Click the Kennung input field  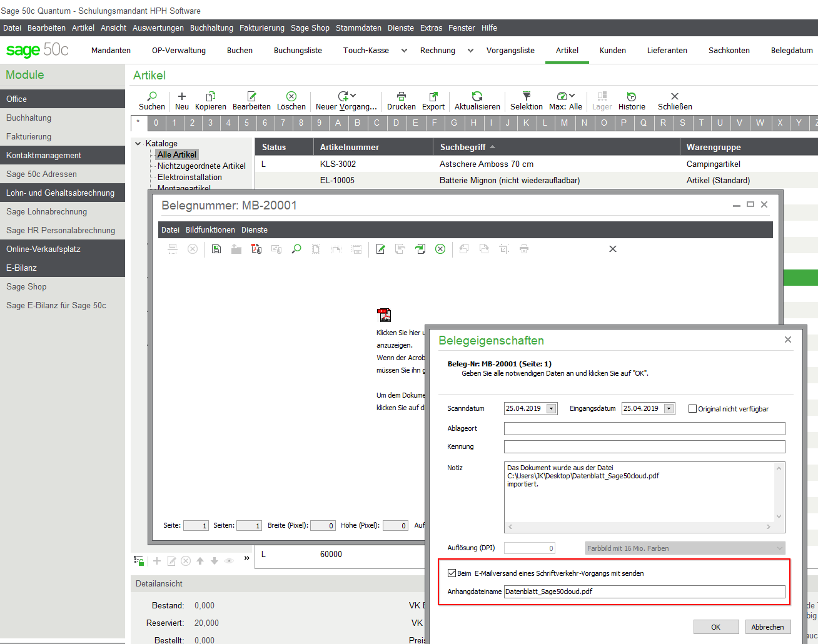click(644, 446)
